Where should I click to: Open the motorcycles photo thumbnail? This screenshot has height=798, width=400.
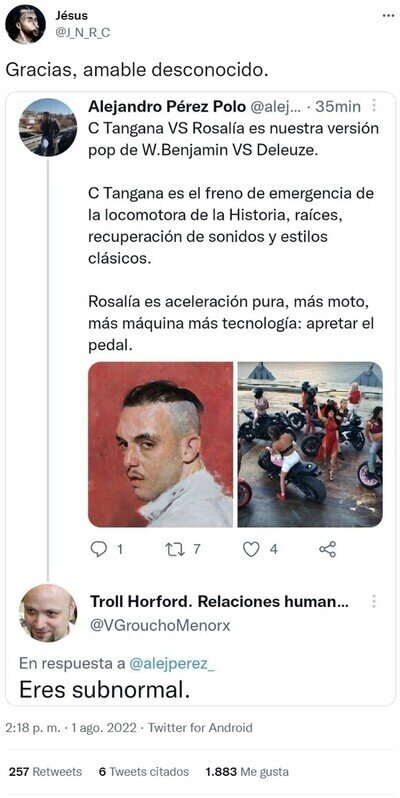(x=310, y=444)
